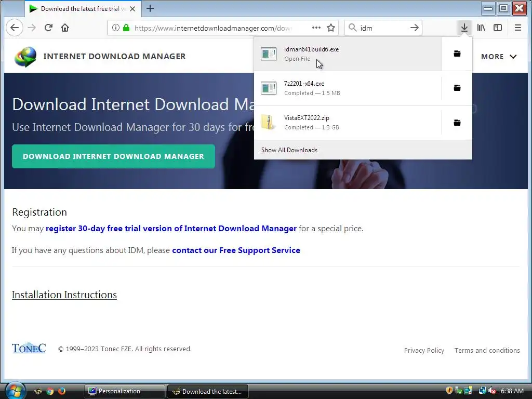Open page actions three-dots menu

tap(316, 28)
